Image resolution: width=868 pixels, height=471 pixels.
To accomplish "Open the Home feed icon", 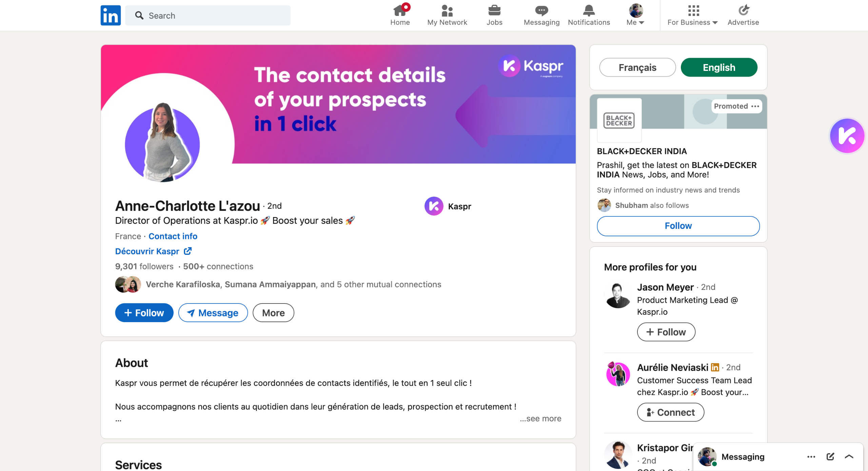I will coord(400,11).
